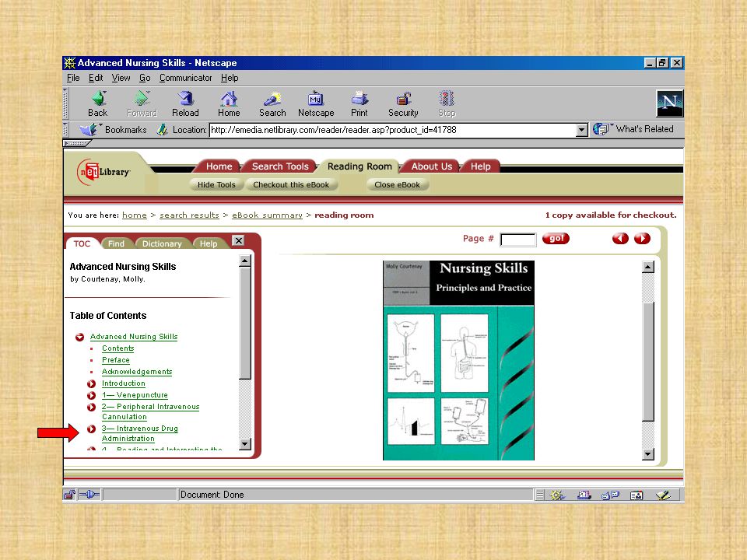The height and width of the screenshot is (560, 747).
Task: Open the Communicator menu
Action: pyautogui.click(x=186, y=78)
